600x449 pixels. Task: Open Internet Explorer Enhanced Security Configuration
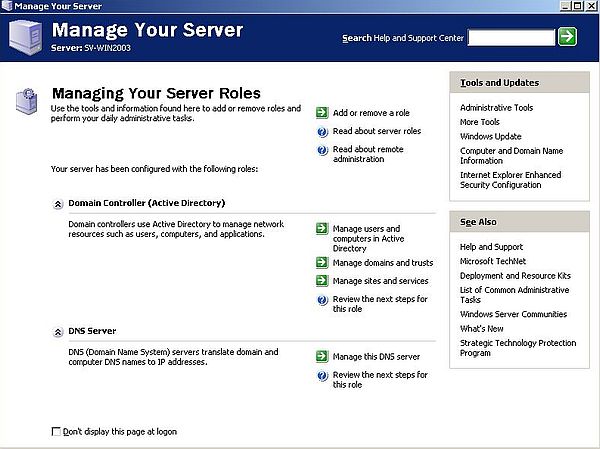point(510,180)
